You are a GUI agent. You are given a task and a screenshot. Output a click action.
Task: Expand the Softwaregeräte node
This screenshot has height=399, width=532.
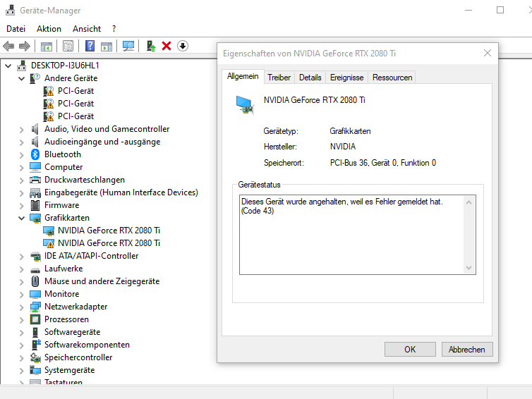pos(22,332)
